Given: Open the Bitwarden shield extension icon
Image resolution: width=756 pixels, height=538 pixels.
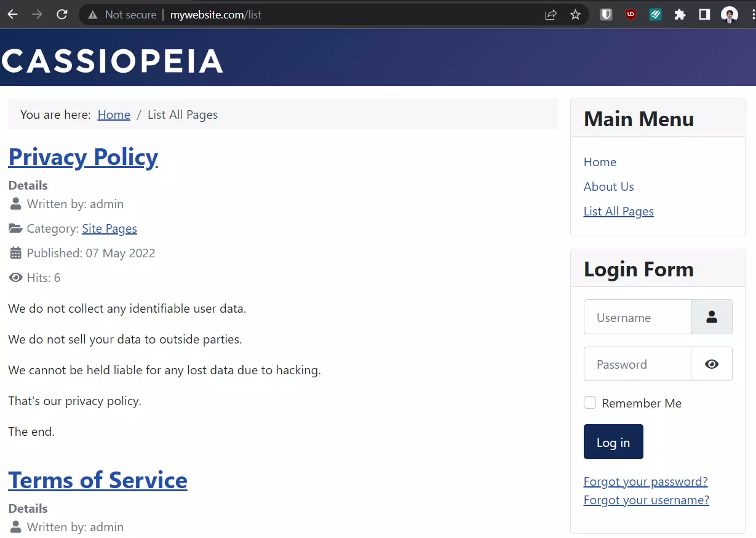Looking at the screenshot, I should coord(607,15).
